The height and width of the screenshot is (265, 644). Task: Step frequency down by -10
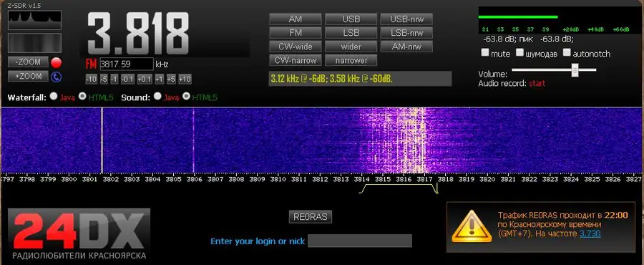pyautogui.click(x=91, y=79)
